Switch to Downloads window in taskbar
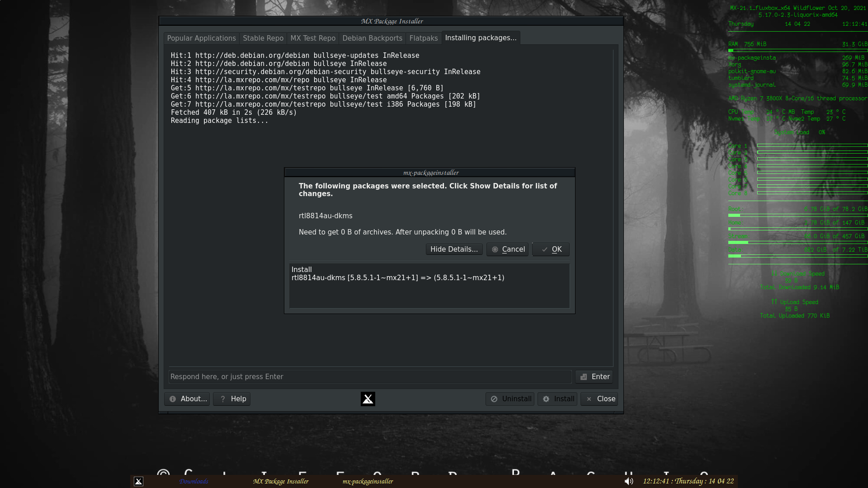This screenshot has width=868, height=488. click(193, 482)
